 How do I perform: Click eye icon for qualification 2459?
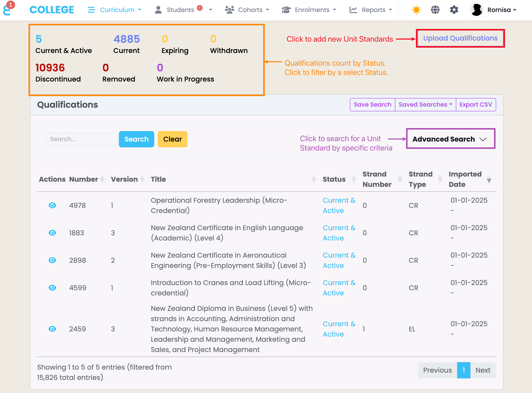(x=52, y=329)
